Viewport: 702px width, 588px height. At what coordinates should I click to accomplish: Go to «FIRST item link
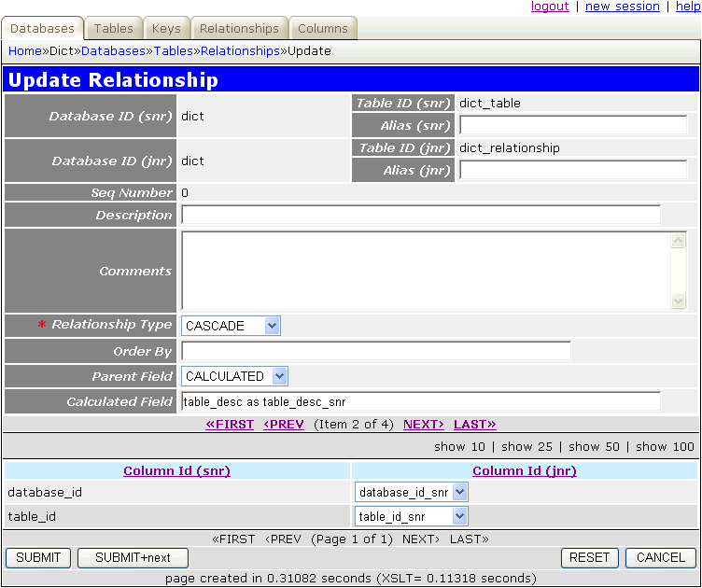click(x=230, y=425)
